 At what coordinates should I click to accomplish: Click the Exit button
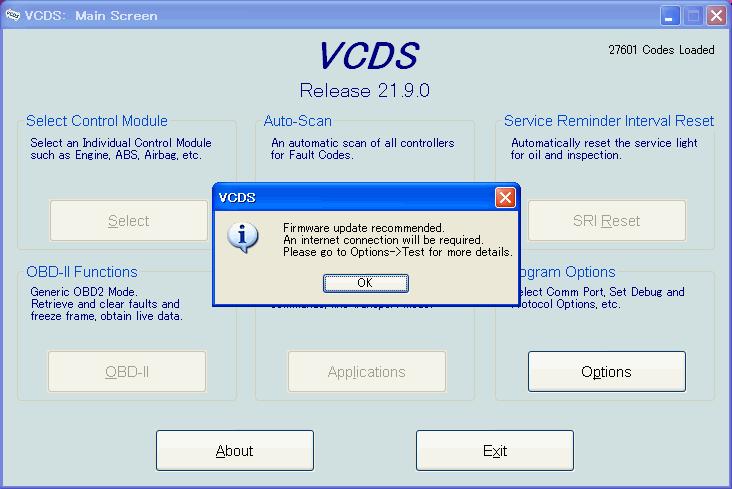[494, 451]
